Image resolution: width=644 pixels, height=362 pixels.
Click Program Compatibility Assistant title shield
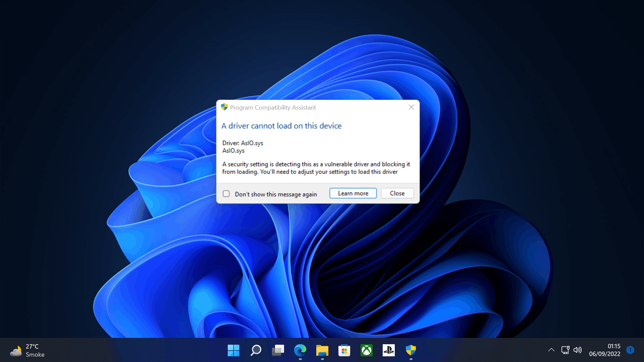pyautogui.click(x=224, y=107)
